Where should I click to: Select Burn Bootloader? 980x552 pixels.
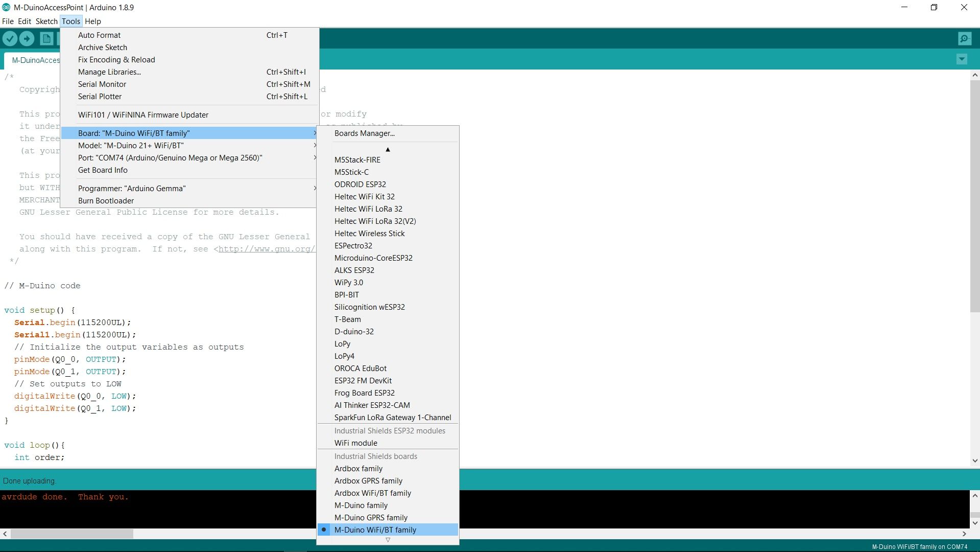(x=189, y=201)
